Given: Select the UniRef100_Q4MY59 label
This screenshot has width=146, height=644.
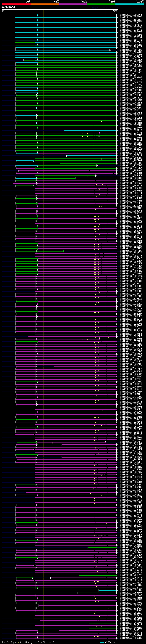Looking at the screenshot, I should point(131,289).
